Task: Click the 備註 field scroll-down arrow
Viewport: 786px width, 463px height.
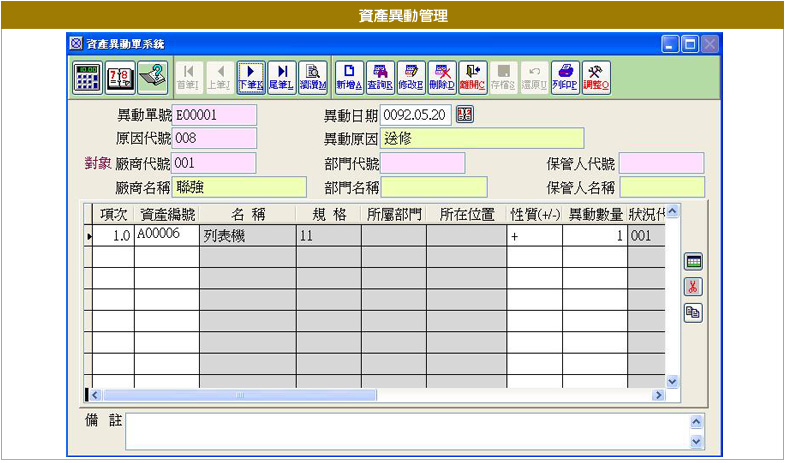Action: click(697, 441)
